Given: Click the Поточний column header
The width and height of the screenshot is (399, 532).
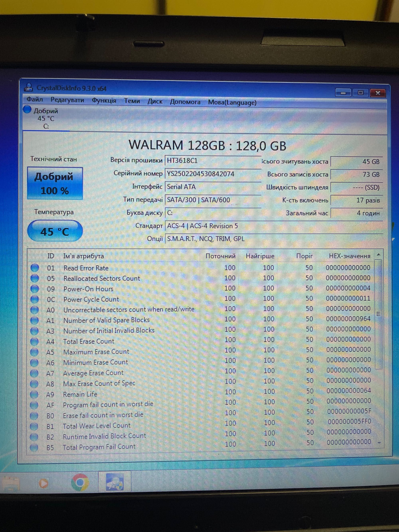Looking at the screenshot, I should point(220,256).
